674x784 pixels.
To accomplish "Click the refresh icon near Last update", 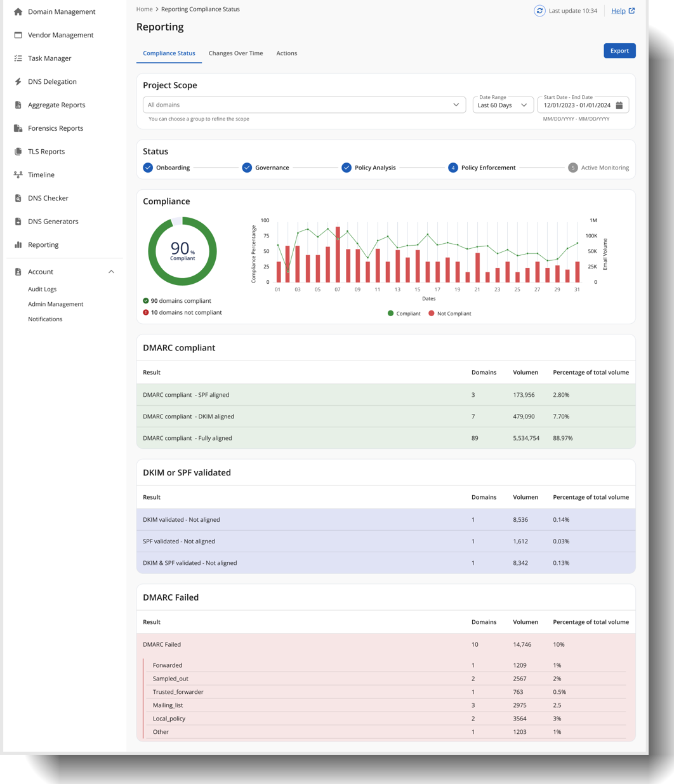I will [x=539, y=10].
